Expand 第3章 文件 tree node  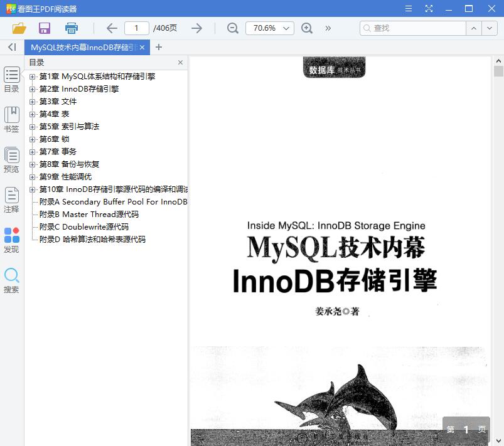(32, 102)
